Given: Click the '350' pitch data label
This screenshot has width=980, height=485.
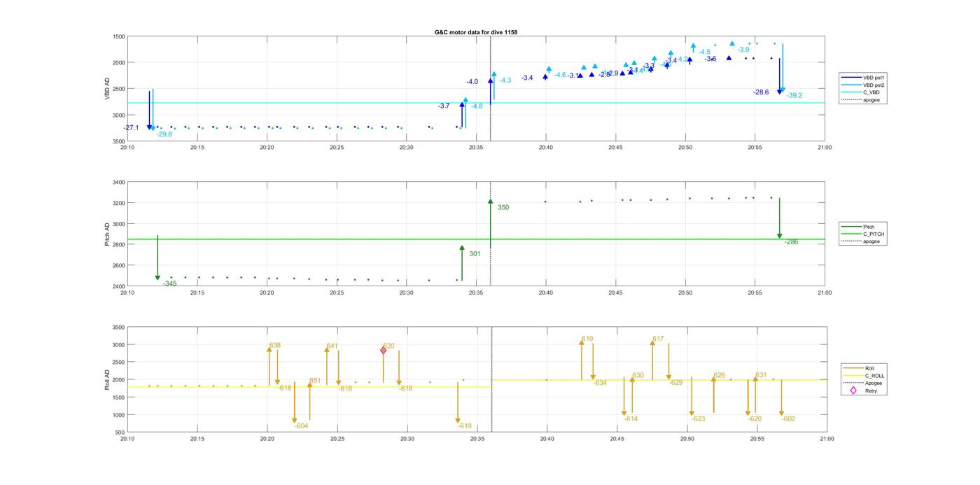Looking at the screenshot, I should [503, 208].
